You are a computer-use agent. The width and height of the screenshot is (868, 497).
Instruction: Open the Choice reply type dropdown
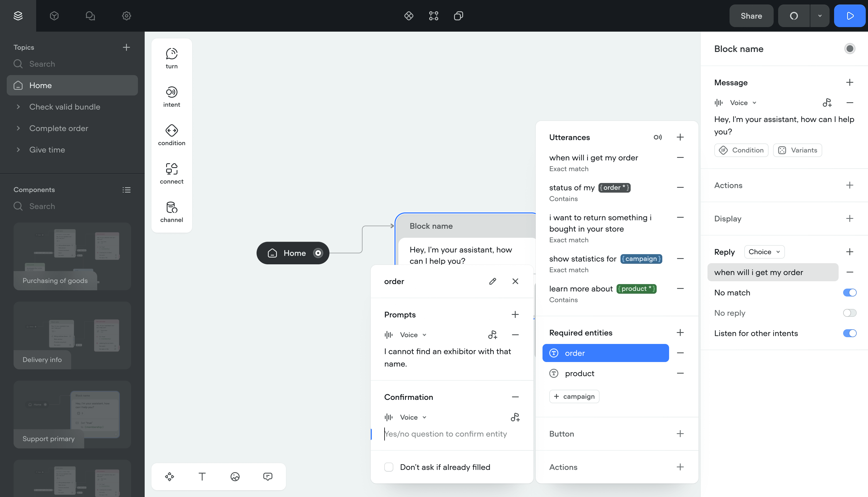point(764,252)
